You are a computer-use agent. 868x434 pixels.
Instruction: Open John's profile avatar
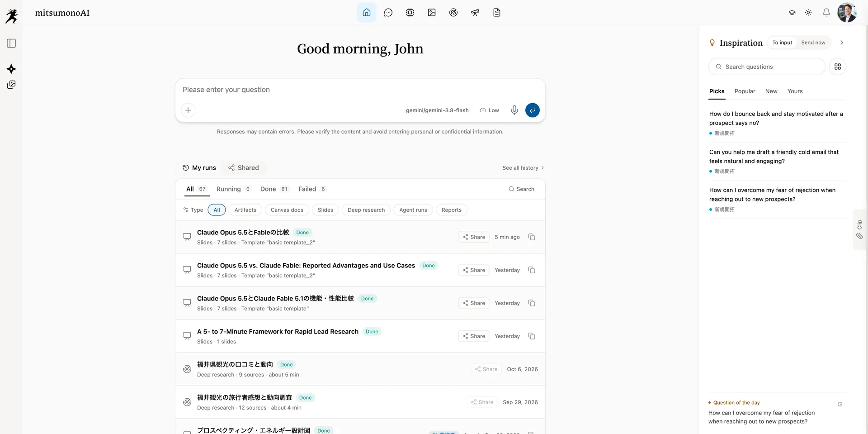[847, 13]
